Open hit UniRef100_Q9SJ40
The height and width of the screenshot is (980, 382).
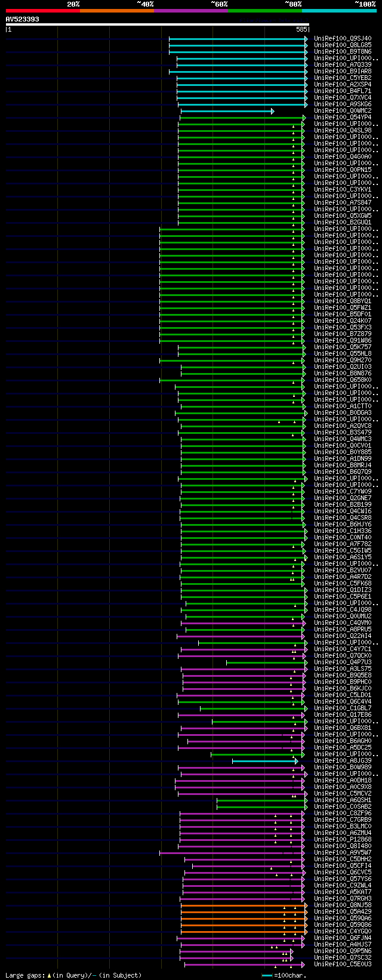343,38
